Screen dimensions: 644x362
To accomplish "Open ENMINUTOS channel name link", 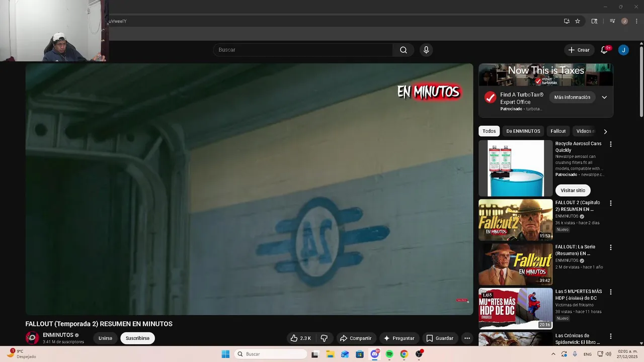I will [58, 335].
